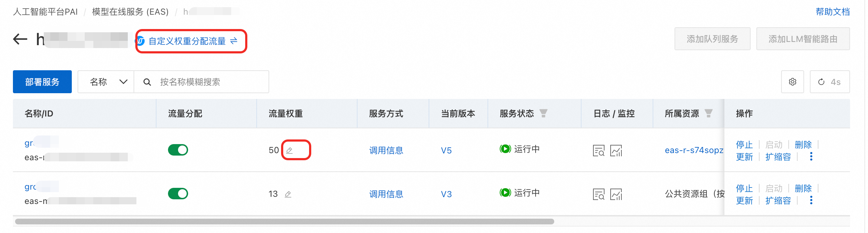Screen dimensions: 868x233
Task: Open table settings gear icon
Action: point(792,82)
